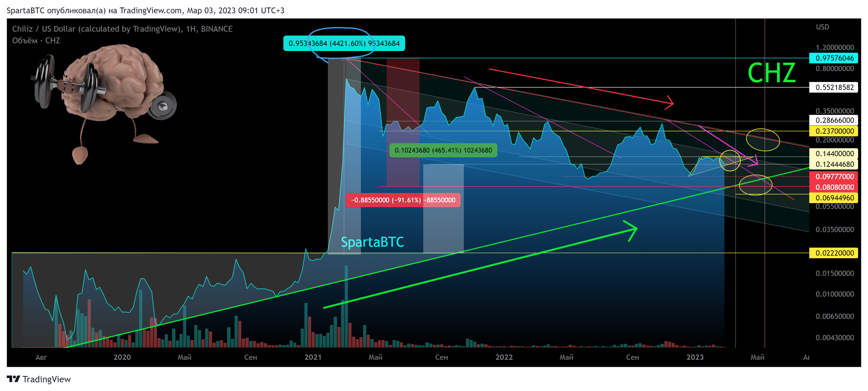Click the white price label 0.55218582
The image size is (868, 391).
point(834,87)
